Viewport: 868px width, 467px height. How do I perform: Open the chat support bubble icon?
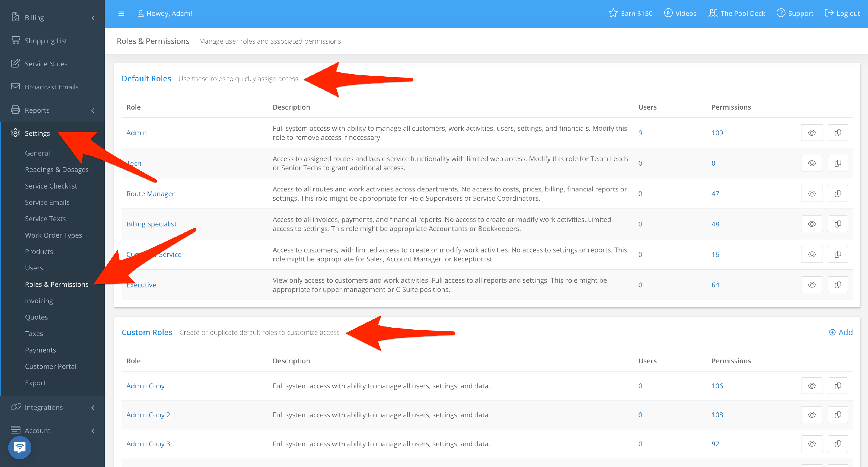pyautogui.click(x=20, y=447)
